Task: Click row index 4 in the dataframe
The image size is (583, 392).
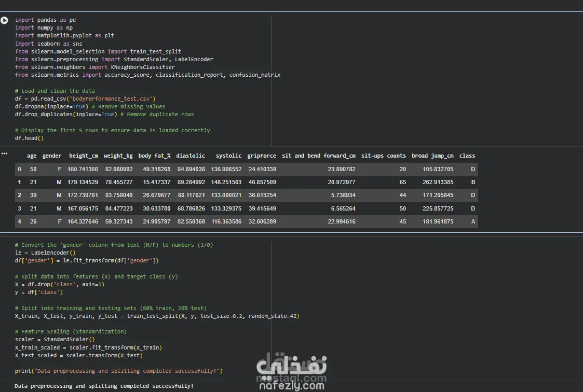Action: point(19,221)
